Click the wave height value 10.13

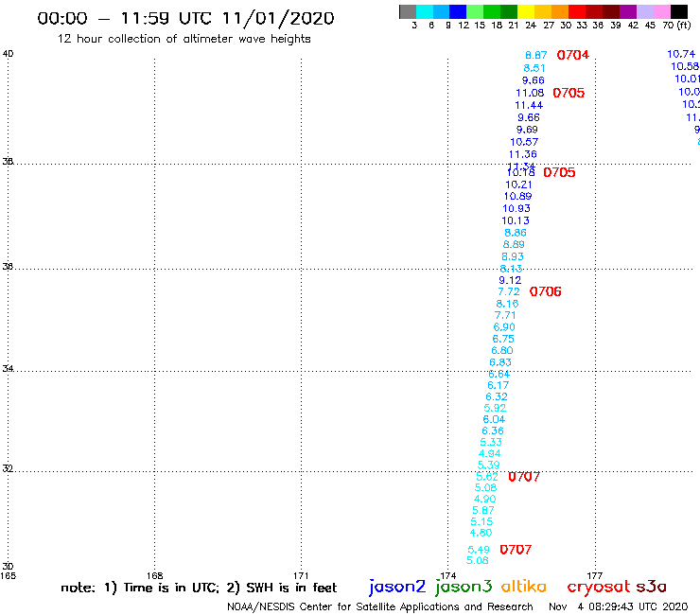[x=516, y=220]
